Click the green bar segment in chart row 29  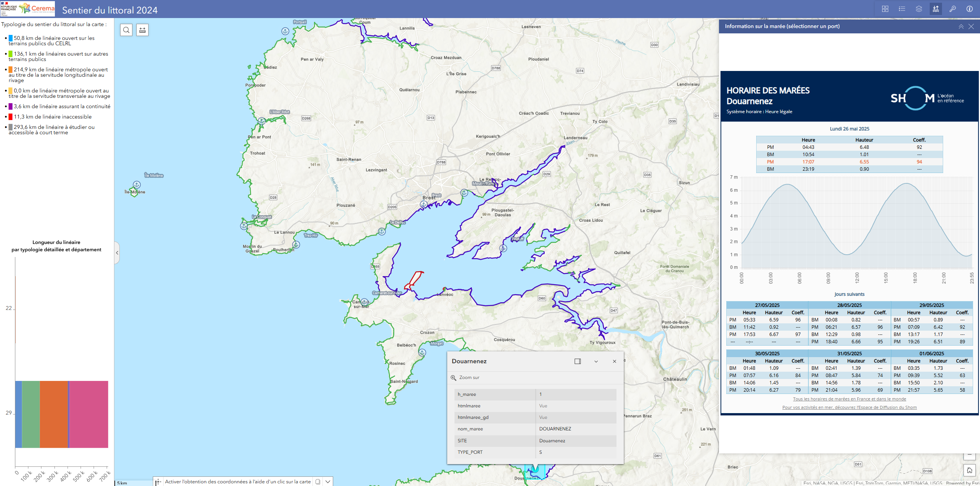point(31,414)
